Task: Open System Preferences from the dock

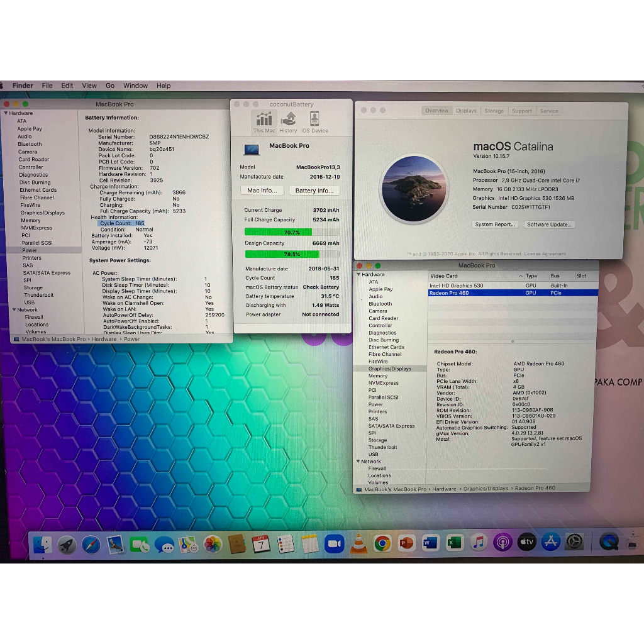Action: (x=574, y=542)
